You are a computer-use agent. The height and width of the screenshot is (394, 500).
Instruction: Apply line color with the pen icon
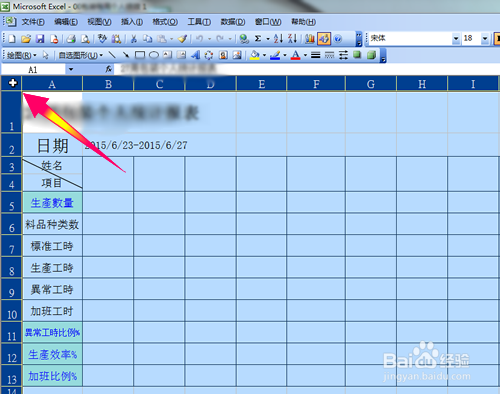coord(275,55)
